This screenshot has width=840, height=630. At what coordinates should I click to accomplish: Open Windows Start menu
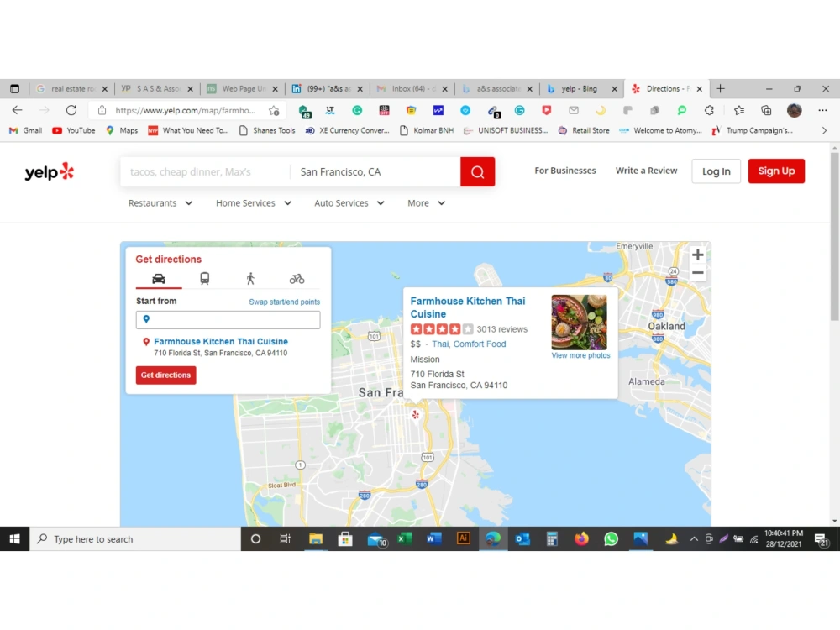point(14,539)
